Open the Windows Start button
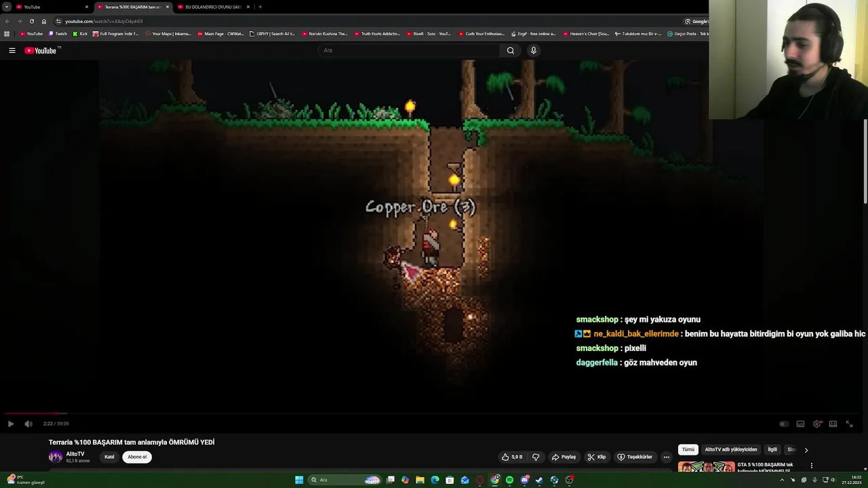The width and height of the screenshot is (868, 488). coord(299,480)
